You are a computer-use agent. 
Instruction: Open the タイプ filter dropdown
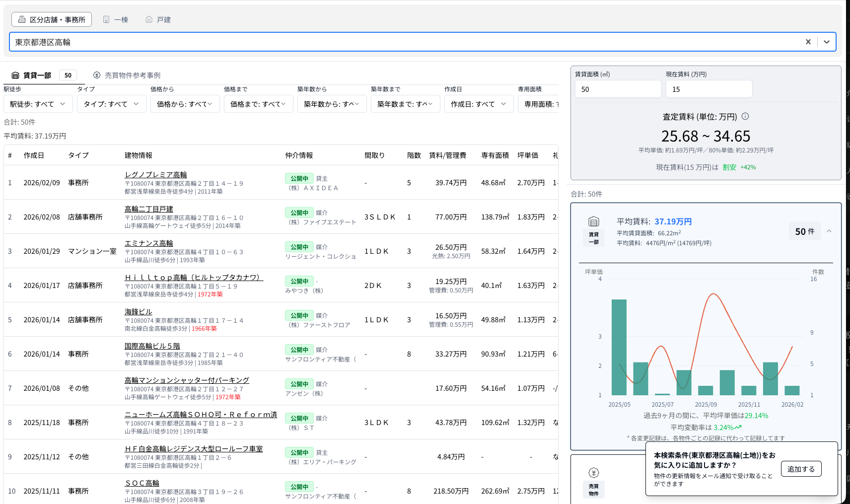click(x=111, y=104)
